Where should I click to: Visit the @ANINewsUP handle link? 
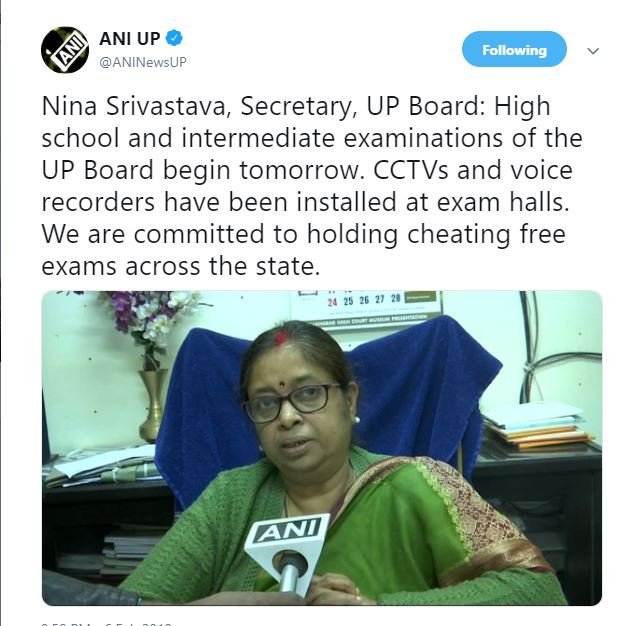(x=142, y=62)
